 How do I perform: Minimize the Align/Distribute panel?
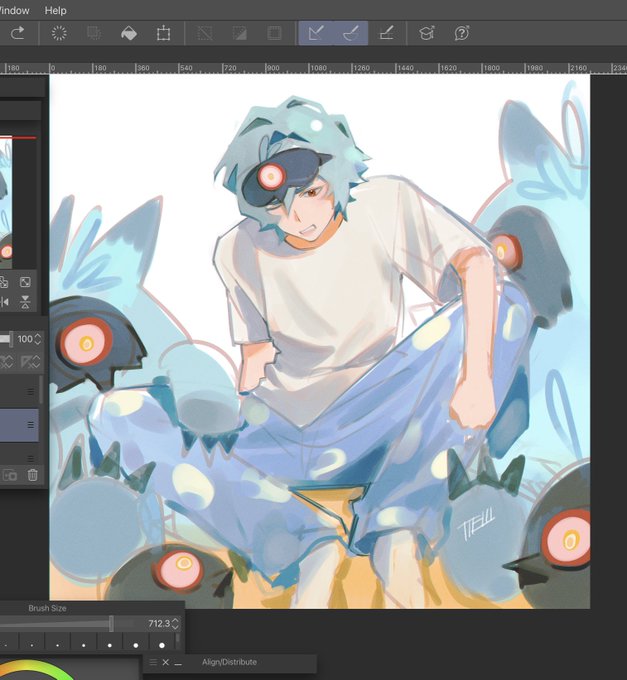click(178, 664)
